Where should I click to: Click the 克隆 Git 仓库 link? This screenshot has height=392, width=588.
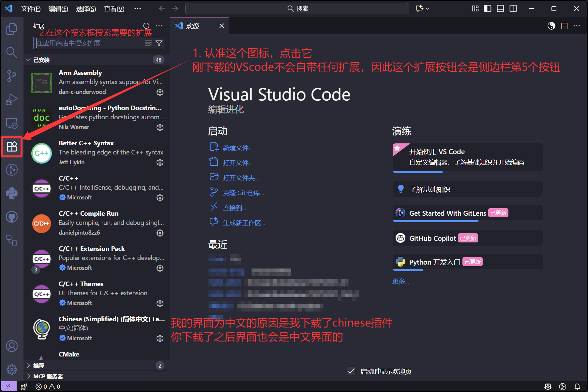(x=243, y=193)
